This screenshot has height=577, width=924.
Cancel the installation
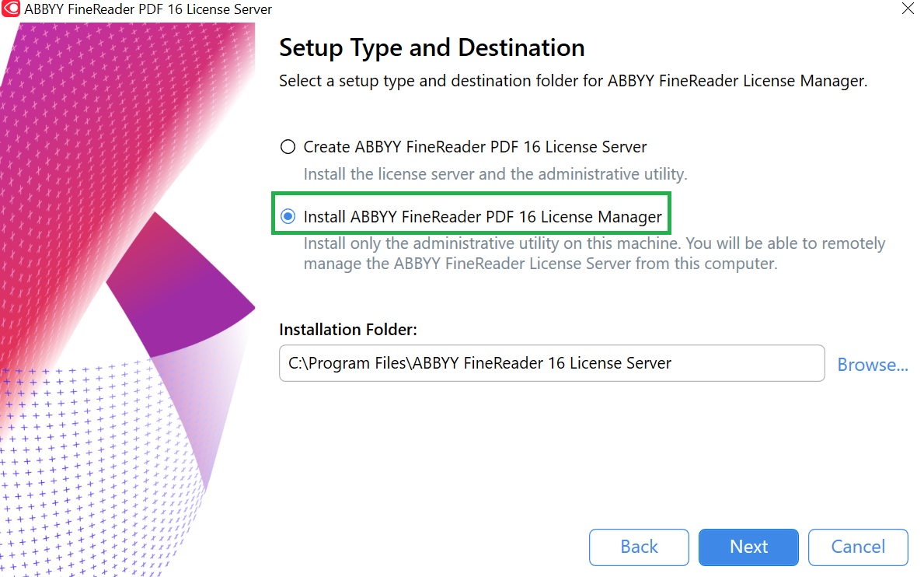pyautogui.click(x=858, y=547)
